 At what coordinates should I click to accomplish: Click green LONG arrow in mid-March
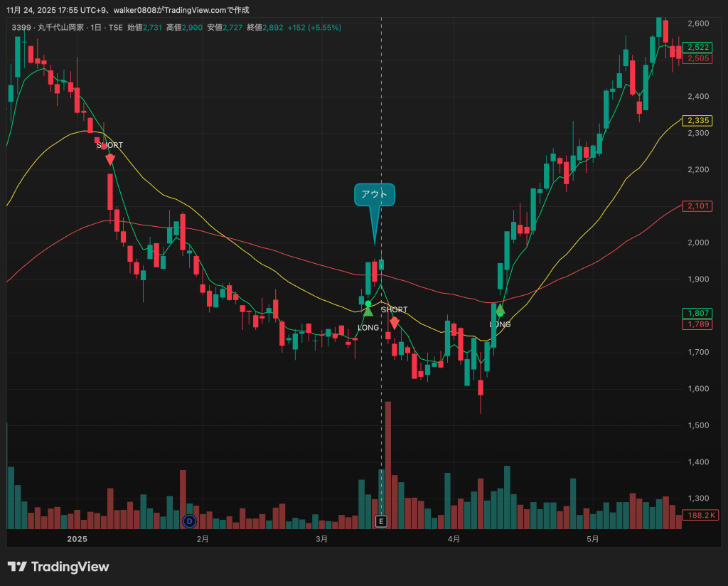pos(368,311)
